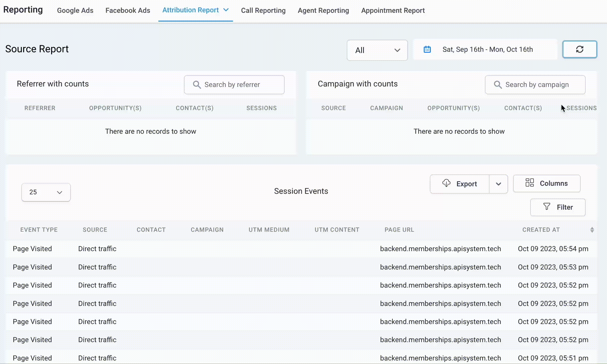Click the Filter funnel icon
This screenshot has height=364, width=607.
tap(547, 207)
